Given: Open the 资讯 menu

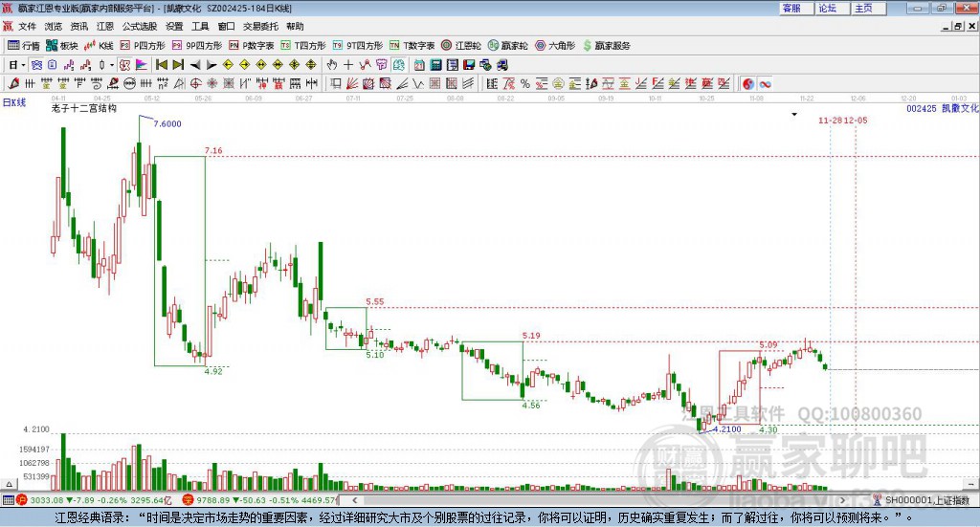Looking at the screenshot, I should click(79, 26).
